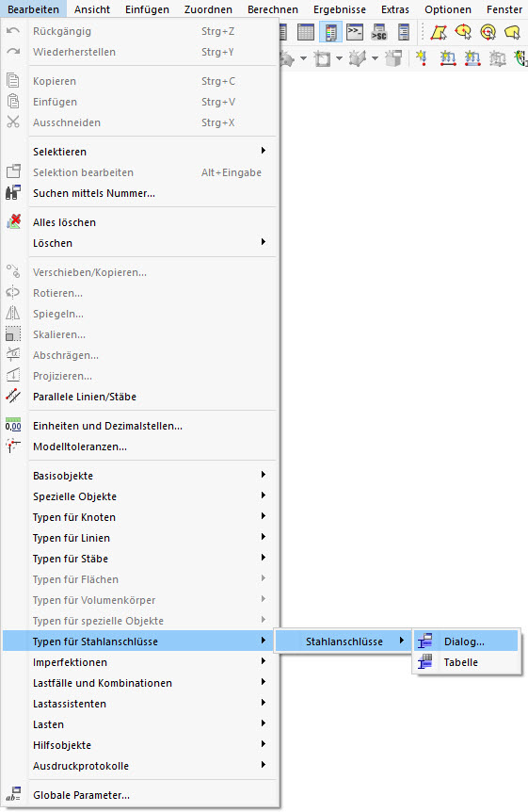
Task: Select the ellipse selection tool icon
Action: pos(463,32)
